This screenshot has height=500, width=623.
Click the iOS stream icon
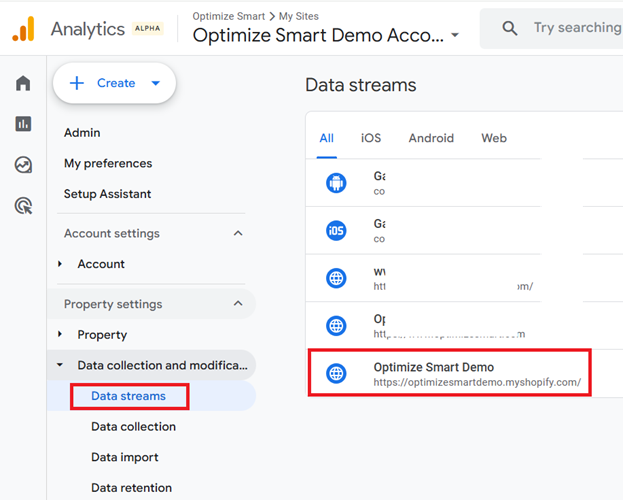pos(336,231)
